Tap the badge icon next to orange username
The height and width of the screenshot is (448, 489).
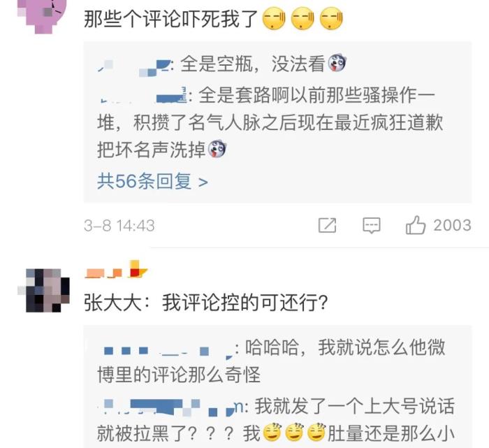(x=137, y=269)
